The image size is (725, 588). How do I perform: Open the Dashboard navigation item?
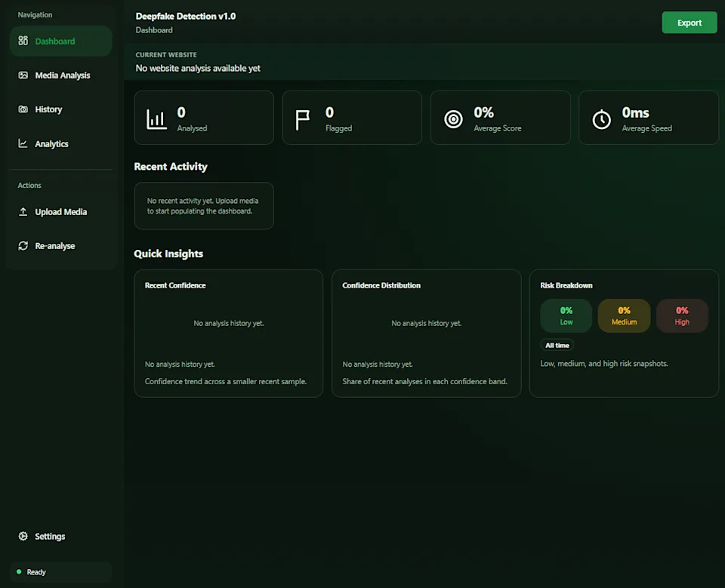[61, 42]
